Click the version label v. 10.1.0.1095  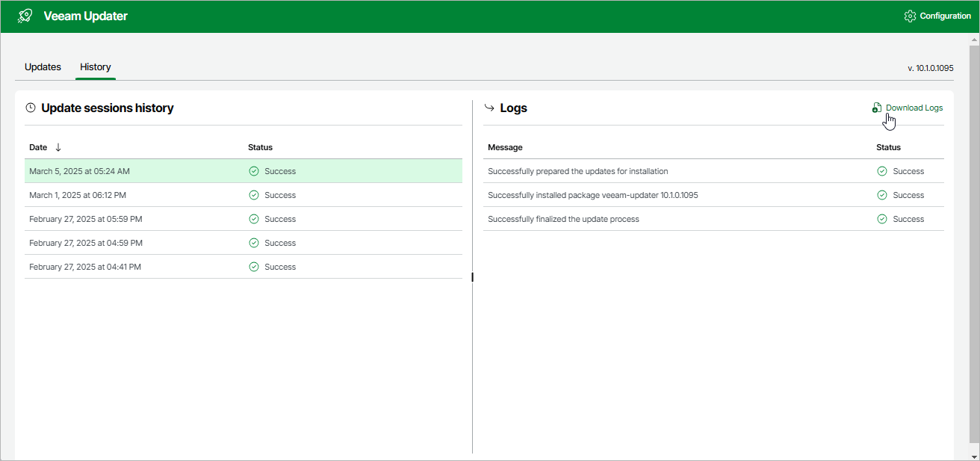(931, 68)
